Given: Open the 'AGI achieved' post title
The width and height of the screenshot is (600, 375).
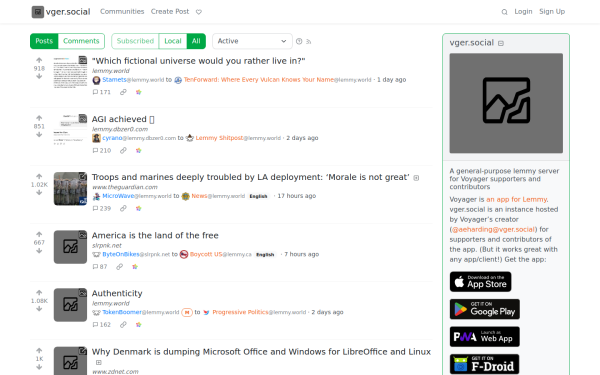Looking at the screenshot, I should tap(123, 119).
